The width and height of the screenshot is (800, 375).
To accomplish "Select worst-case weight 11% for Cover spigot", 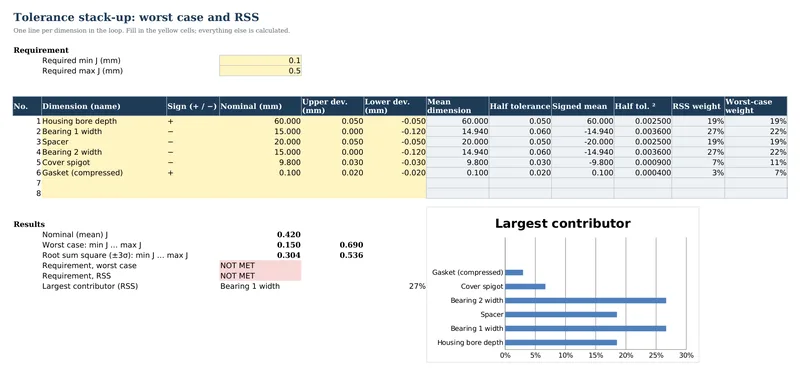I will (x=756, y=162).
